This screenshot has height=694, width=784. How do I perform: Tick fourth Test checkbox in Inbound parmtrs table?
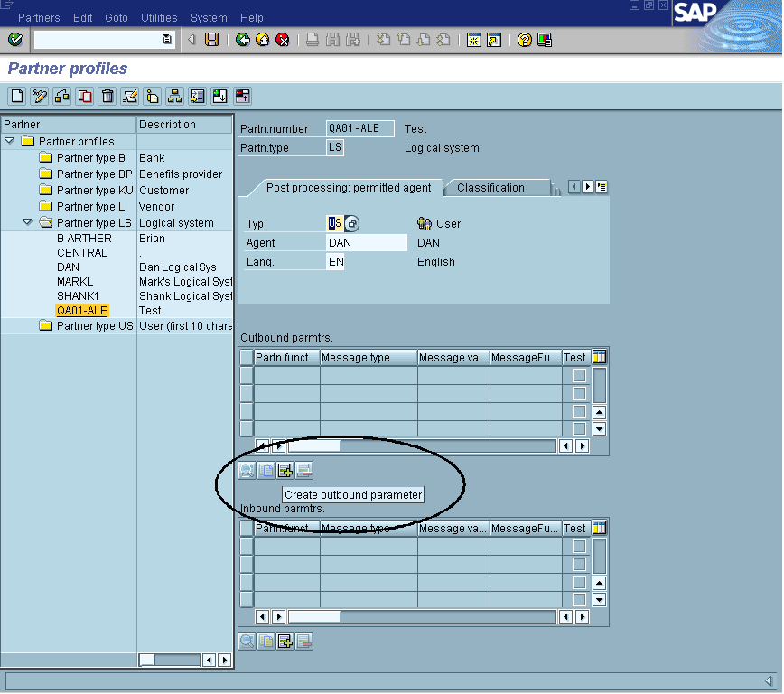pos(579,599)
